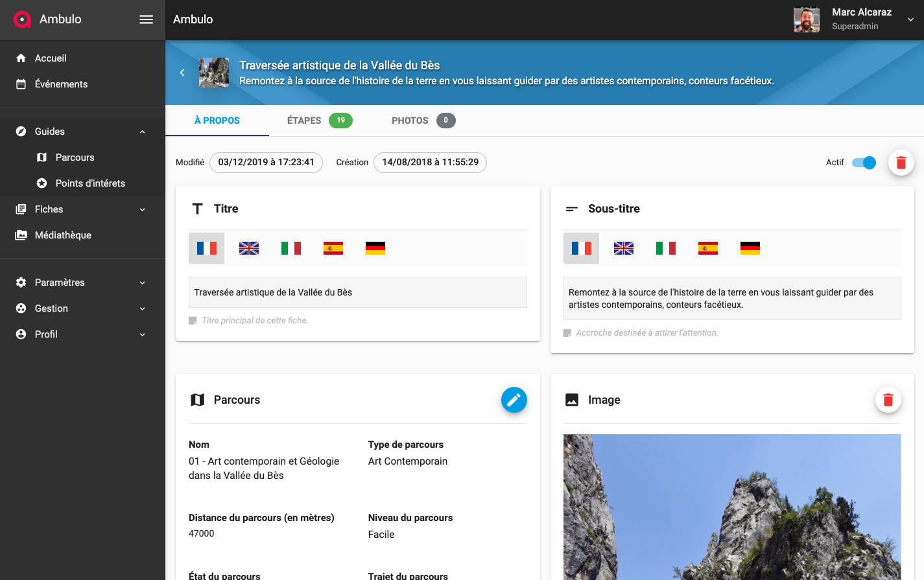This screenshot has height=580, width=924.
Task: Open Points d'intérets in sidebar
Action: tap(90, 183)
